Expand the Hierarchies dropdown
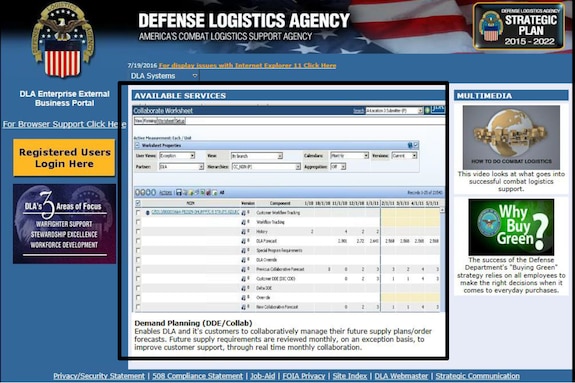The height and width of the screenshot is (383, 575). [x=266, y=167]
